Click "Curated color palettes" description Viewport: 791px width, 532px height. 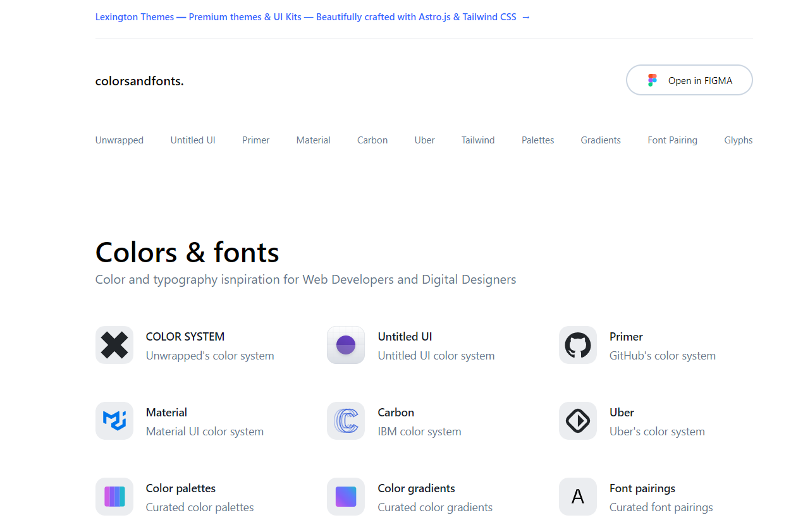click(200, 507)
